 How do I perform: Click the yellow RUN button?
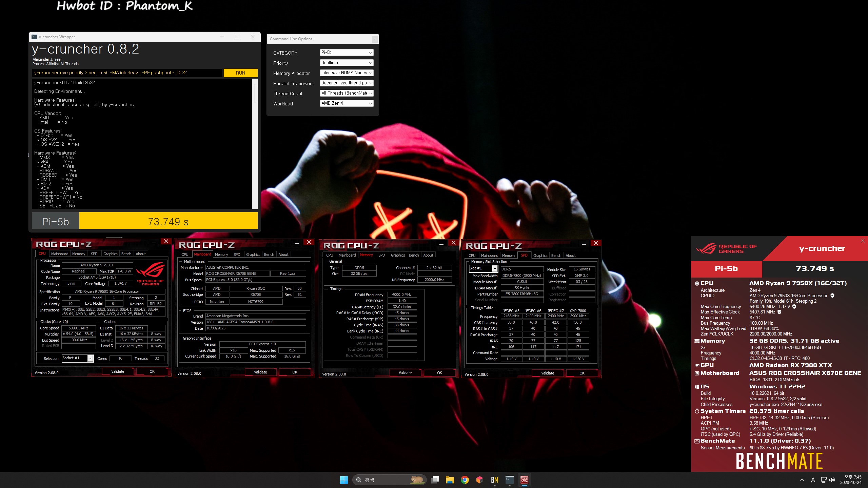240,73
